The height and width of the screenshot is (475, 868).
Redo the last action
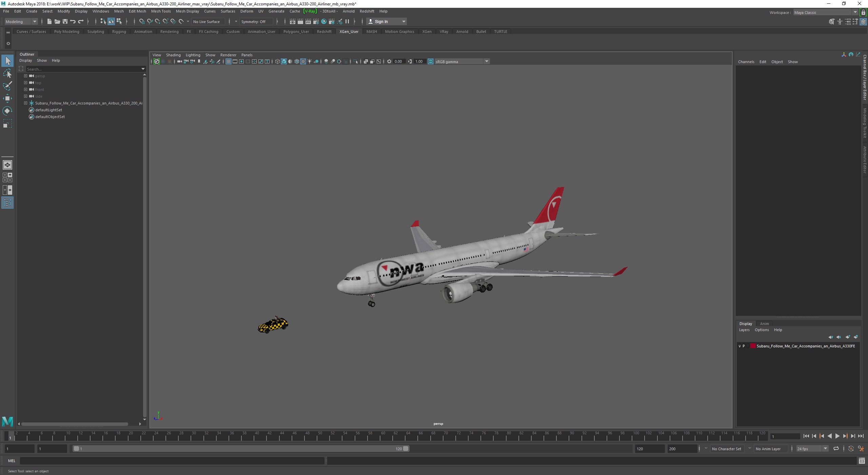click(x=81, y=21)
